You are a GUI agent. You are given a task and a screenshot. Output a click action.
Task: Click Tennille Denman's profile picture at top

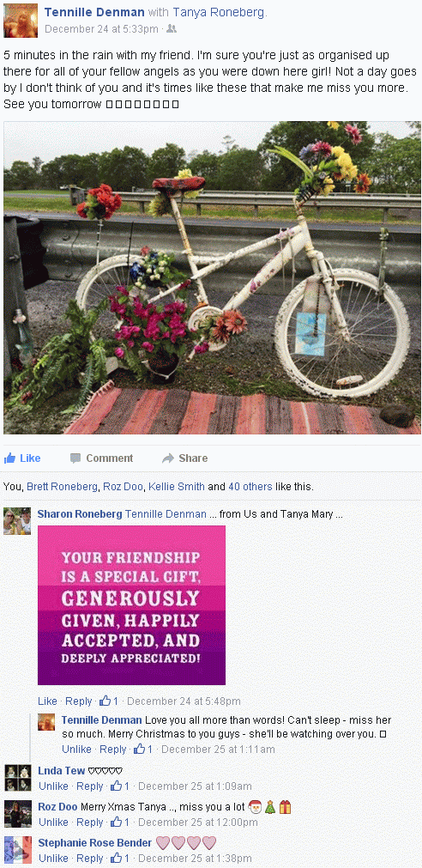(x=21, y=21)
